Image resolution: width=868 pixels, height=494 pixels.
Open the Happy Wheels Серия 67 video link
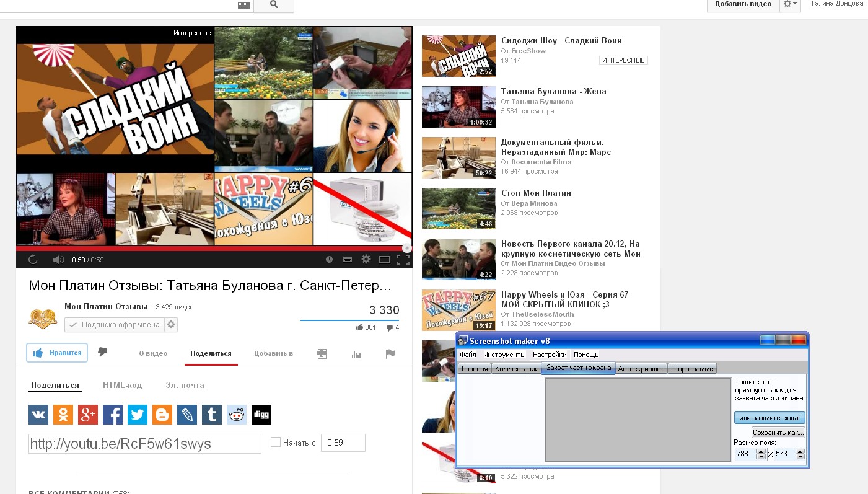coord(568,300)
